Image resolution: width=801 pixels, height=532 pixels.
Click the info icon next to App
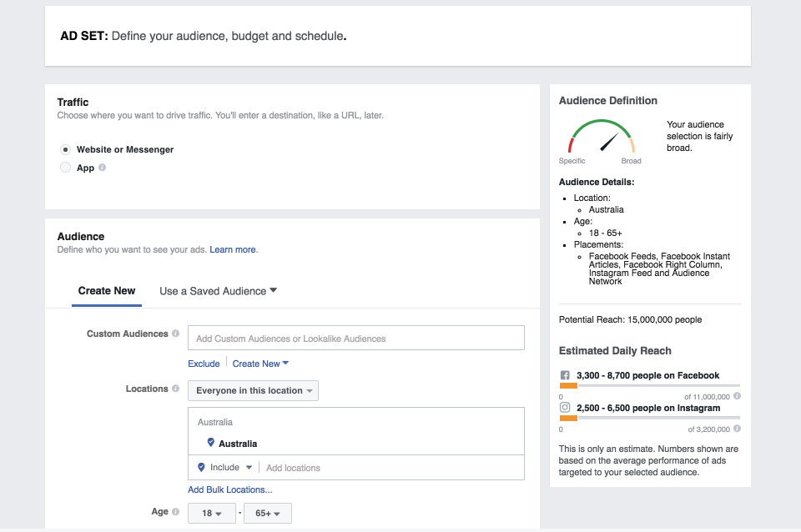[102, 168]
